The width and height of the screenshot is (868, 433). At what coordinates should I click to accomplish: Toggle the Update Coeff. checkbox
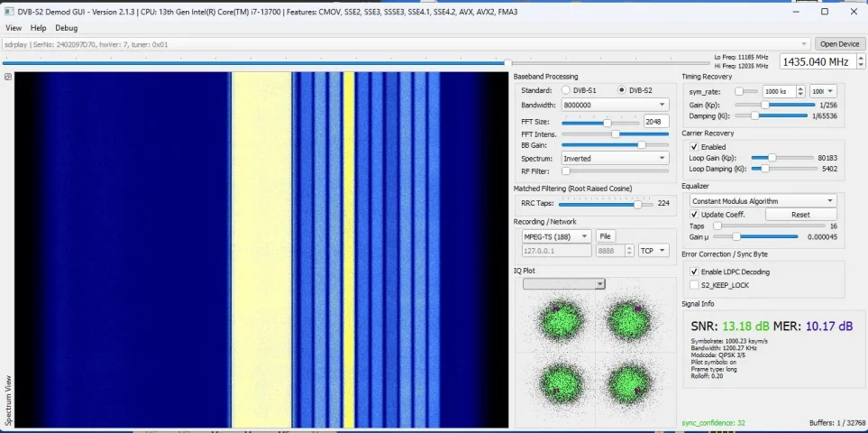(x=694, y=215)
